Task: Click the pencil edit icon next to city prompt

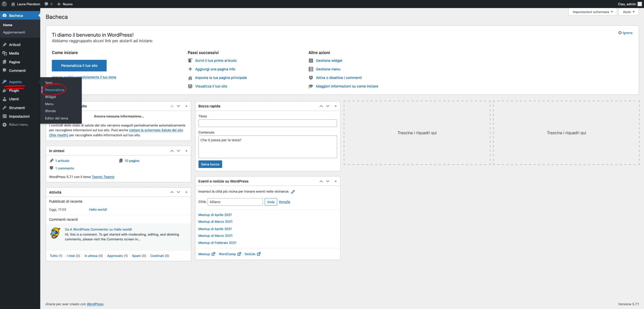Action: coord(293,192)
